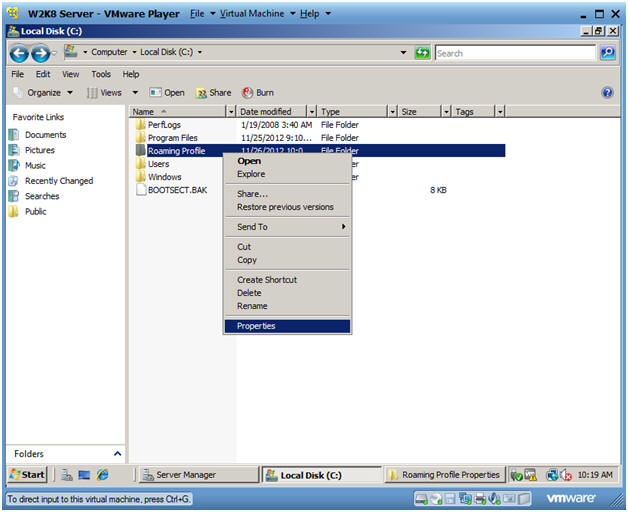Open the Tags column filter dropdown
The height and width of the screenshot is (512, 628).
click(500, 111)
